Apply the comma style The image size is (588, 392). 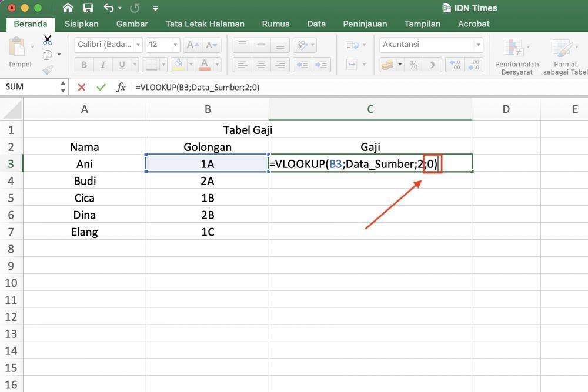[x=432, y=65]
